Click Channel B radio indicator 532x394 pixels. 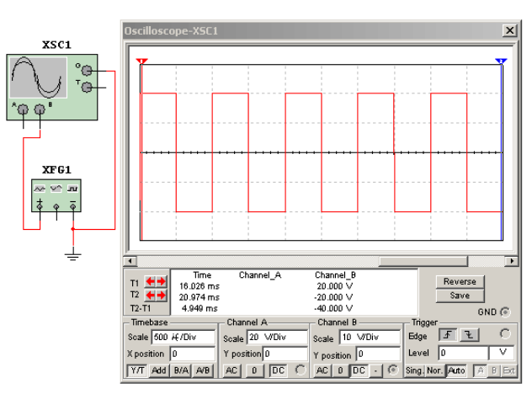tap(393, 370)
